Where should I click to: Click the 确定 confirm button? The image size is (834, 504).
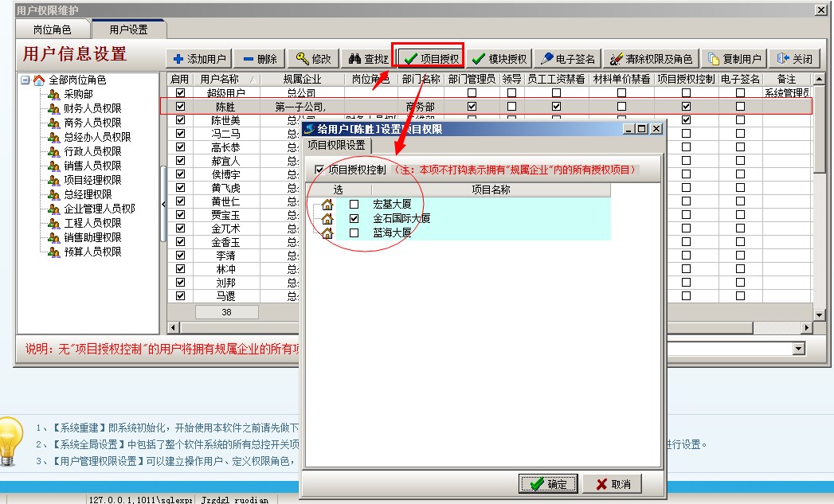(548, 484)
